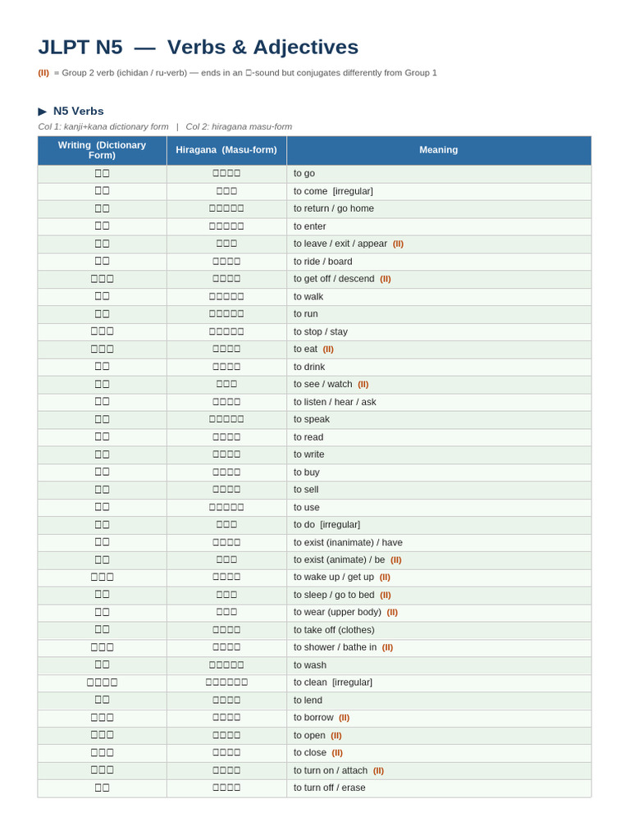630x840 pixels.
Task: Click the 'to wash' meaning cell
Action: (x=439, y=665)
